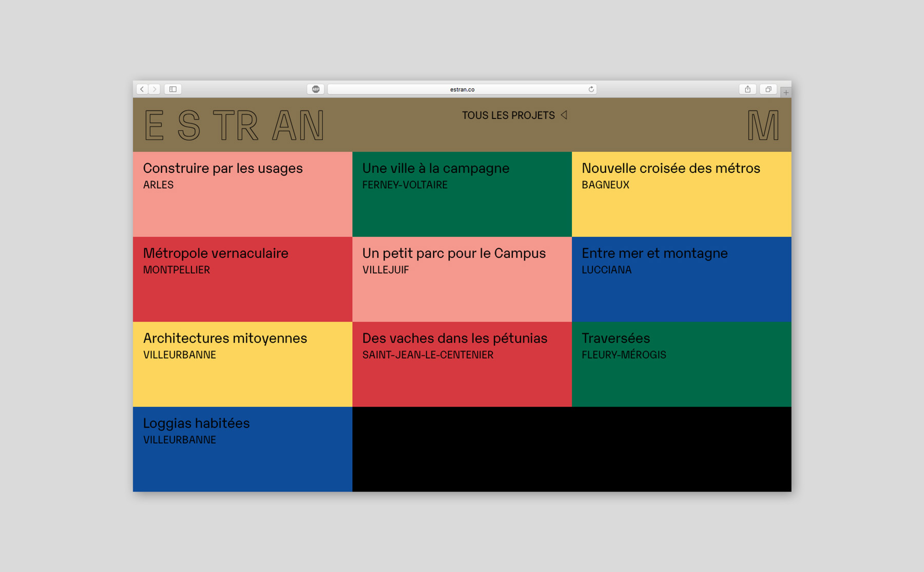Open the Share button in the toolbar

click(x=747, y=89)
